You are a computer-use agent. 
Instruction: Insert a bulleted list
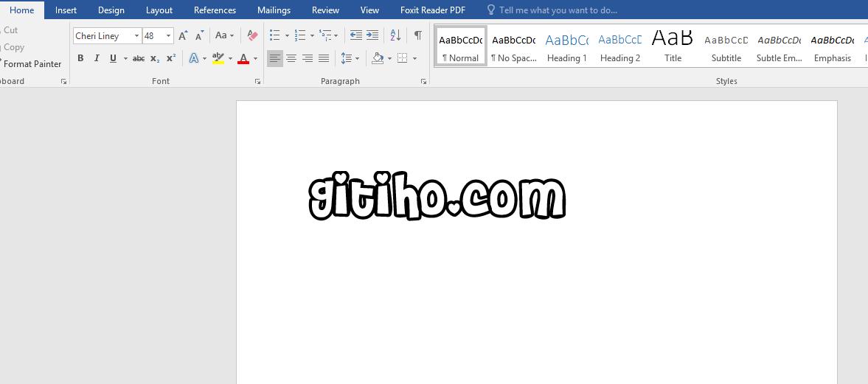pos(274,35)
